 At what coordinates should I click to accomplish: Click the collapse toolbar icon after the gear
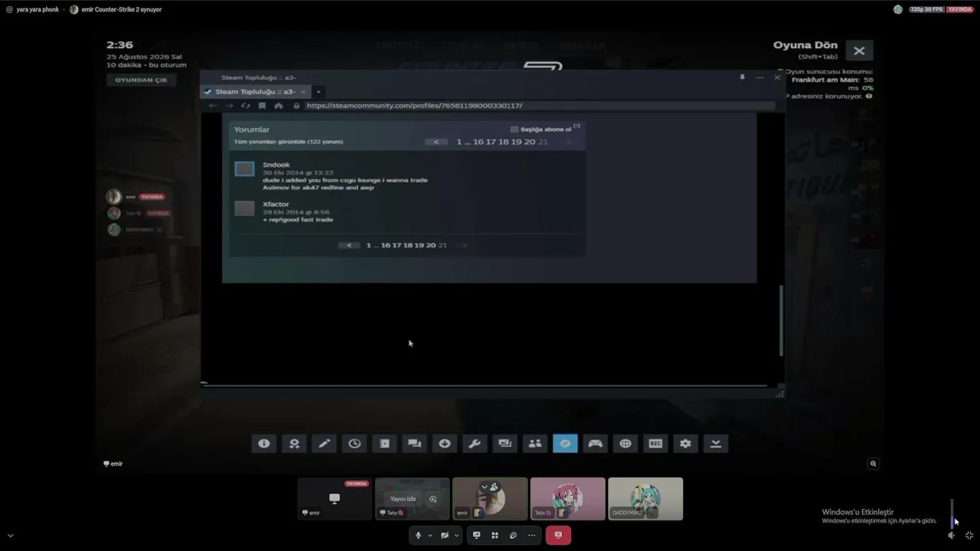pyautogui.click(x=716, y=443)
